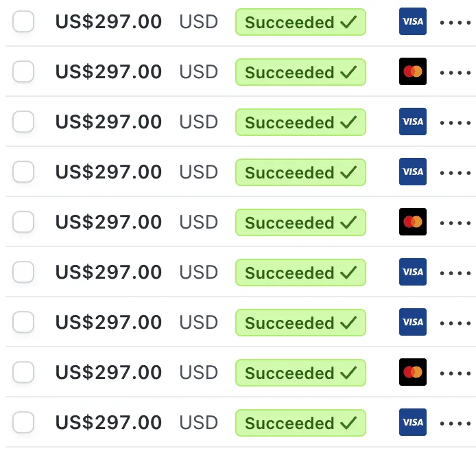Click the USD currency label in the first row

coord(198,22)
